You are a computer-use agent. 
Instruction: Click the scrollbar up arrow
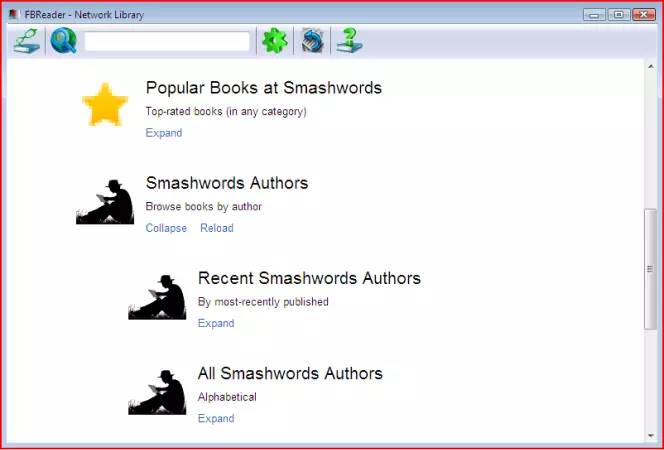click(x=650, y=66)
